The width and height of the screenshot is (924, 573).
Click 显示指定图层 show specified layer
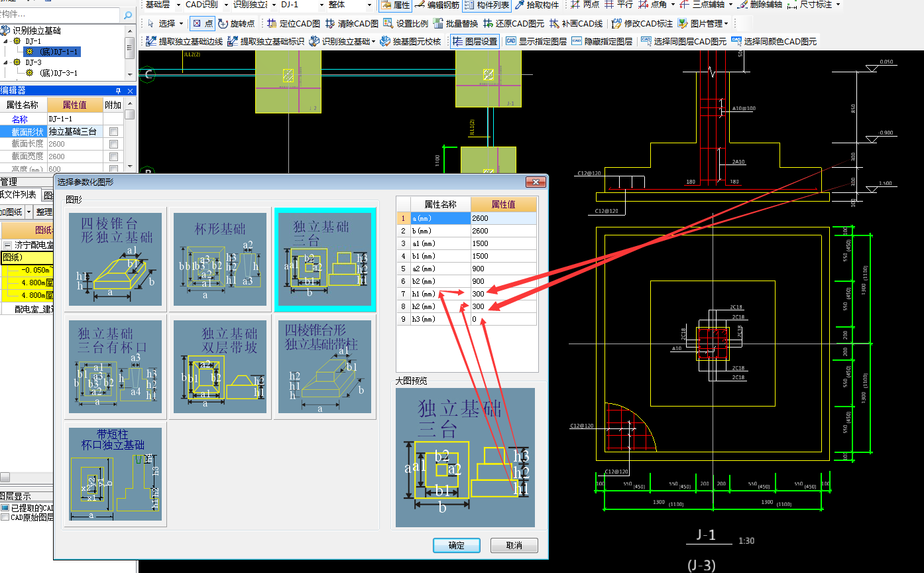[x=536, y=42]
